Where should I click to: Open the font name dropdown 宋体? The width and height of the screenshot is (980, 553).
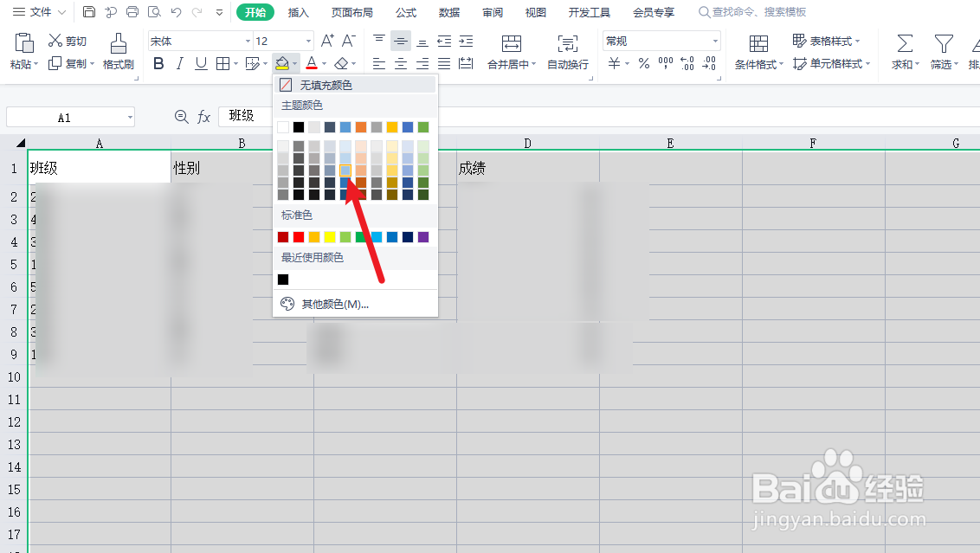pyautogui.click(x=248, y=42)
